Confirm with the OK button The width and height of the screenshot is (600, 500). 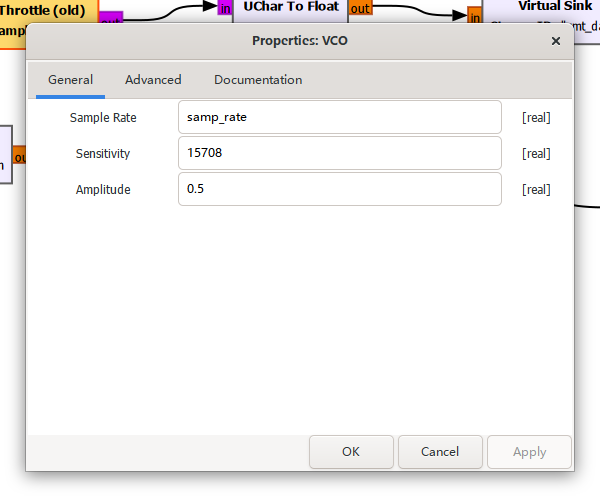tap(351, 452)
